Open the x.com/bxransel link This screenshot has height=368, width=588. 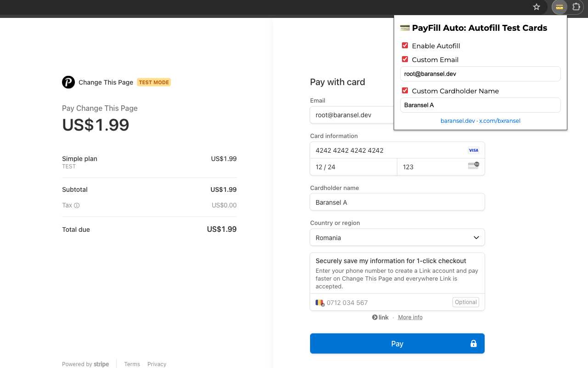[500, 121]
